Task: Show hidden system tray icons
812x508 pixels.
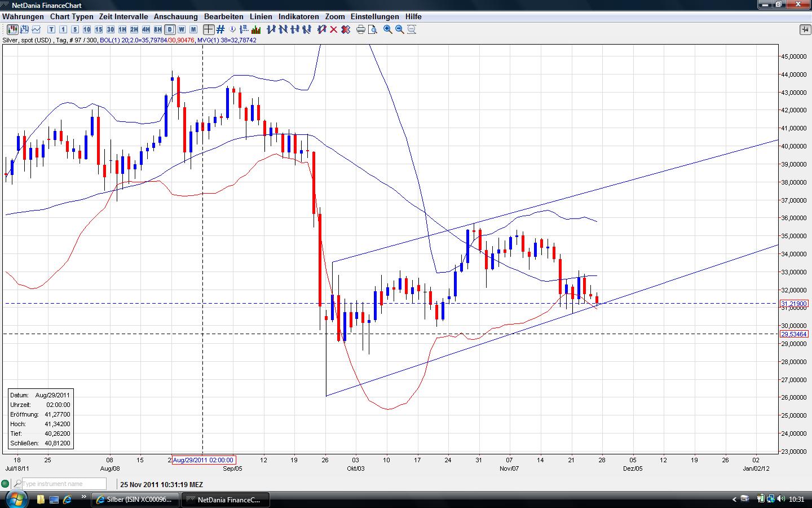Action: [734, 500]
